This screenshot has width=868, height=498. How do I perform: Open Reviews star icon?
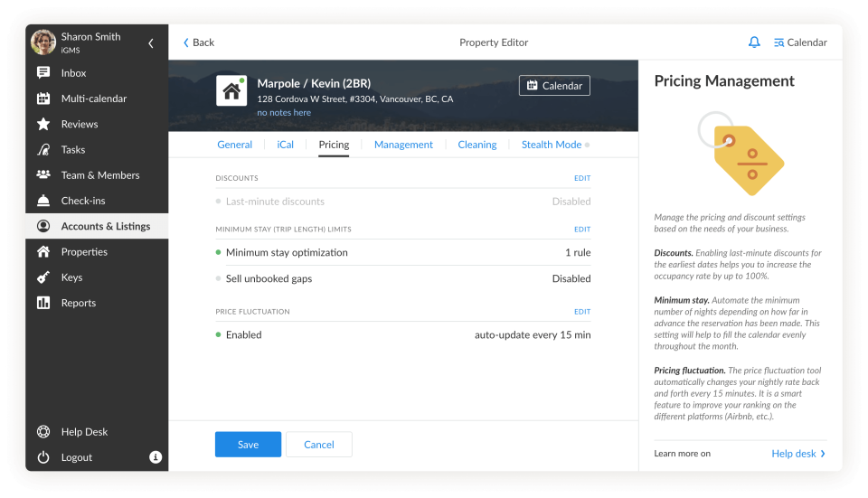[x=43, y=124]
